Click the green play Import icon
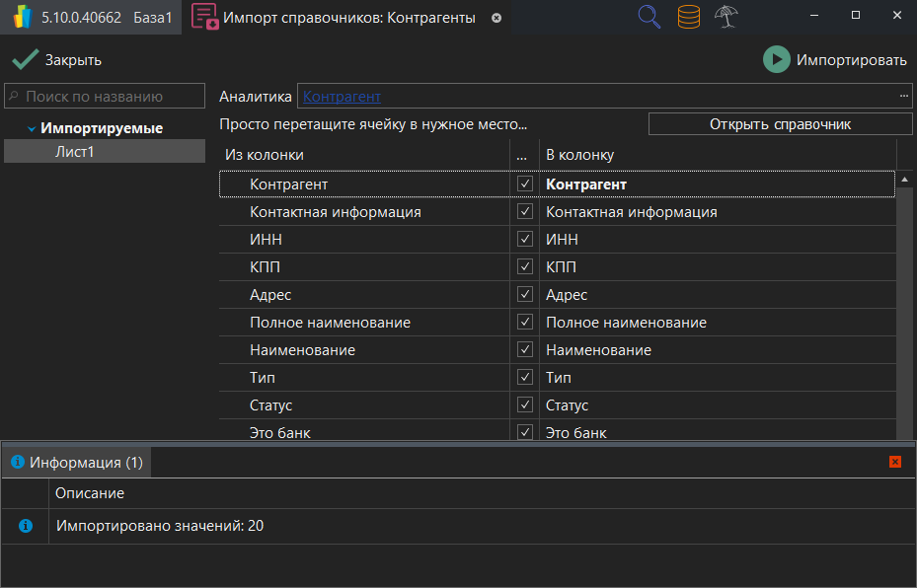Viewport: 917px width, 588px height. point(777,60)
